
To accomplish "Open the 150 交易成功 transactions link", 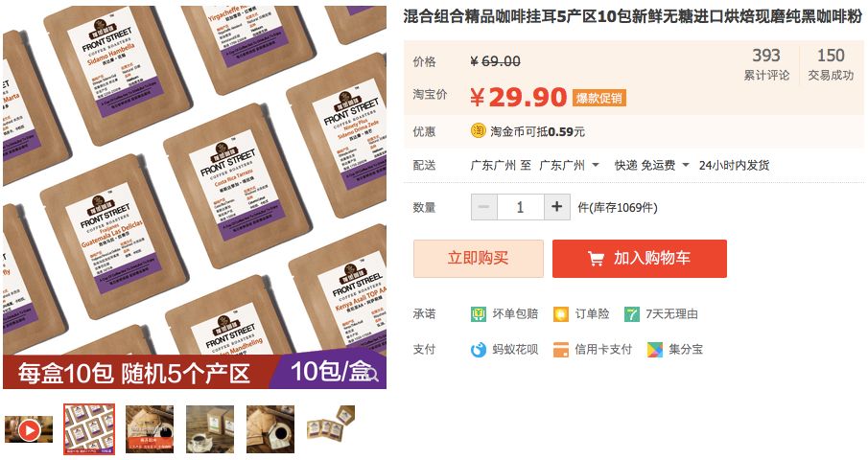I will 831,63.
